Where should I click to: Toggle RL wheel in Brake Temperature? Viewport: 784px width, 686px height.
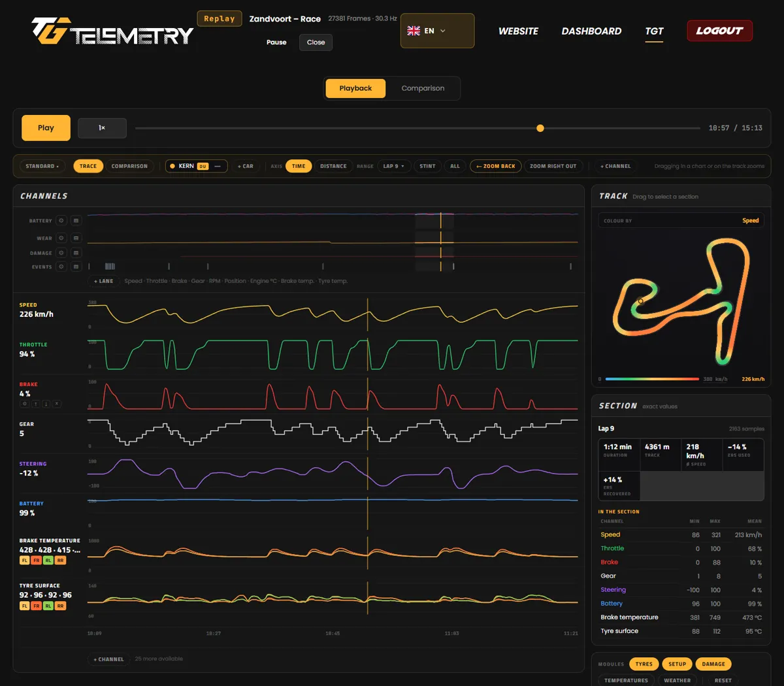(x=48, y=561)
